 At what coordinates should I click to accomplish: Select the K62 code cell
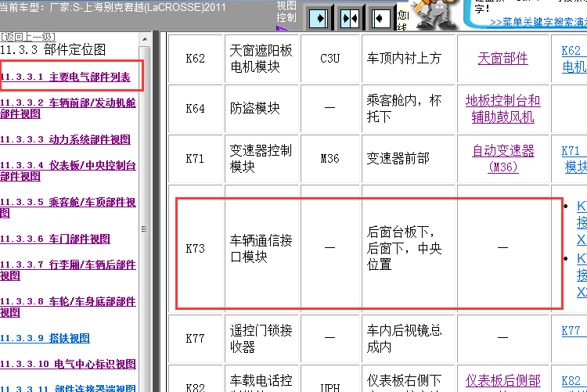[196, 59]
